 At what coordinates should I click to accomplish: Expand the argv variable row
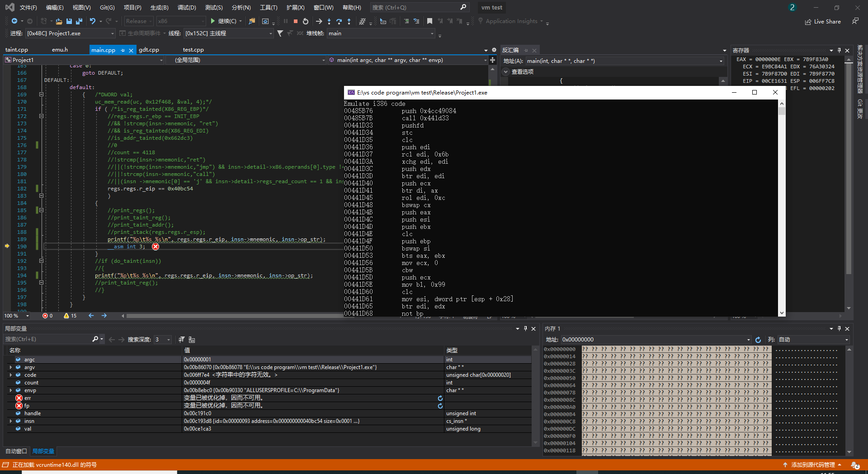[x=11, y=367]
